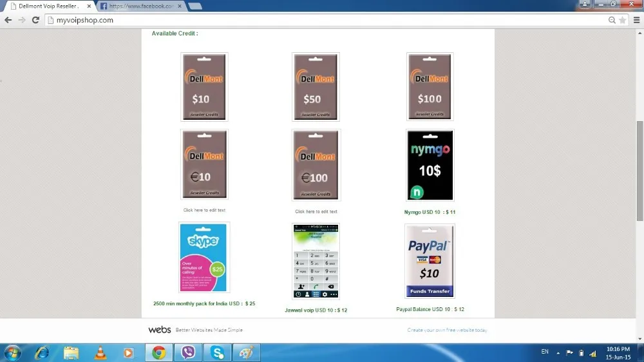The width and height of the screenshot is (644, 362).
Task: Click the address bar showing myvoipshop.com
Action: pos(328,20)
